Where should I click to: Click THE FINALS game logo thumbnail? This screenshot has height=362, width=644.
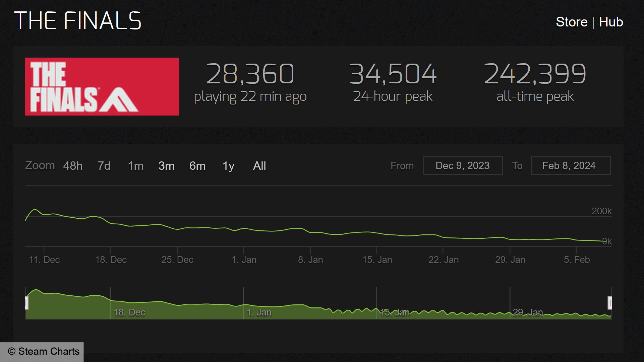point(102,86)
